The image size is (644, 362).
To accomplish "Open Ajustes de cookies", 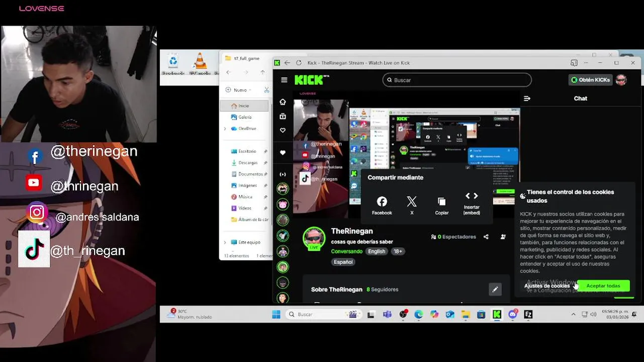I will pyautogui.click(x=547, y=286).
